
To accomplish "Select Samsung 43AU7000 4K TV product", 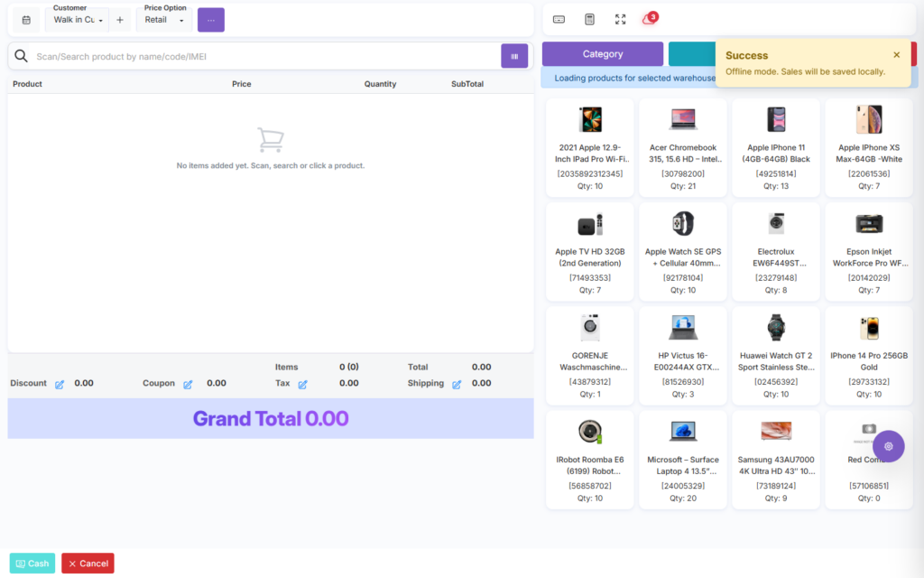I will coord(776,460).
